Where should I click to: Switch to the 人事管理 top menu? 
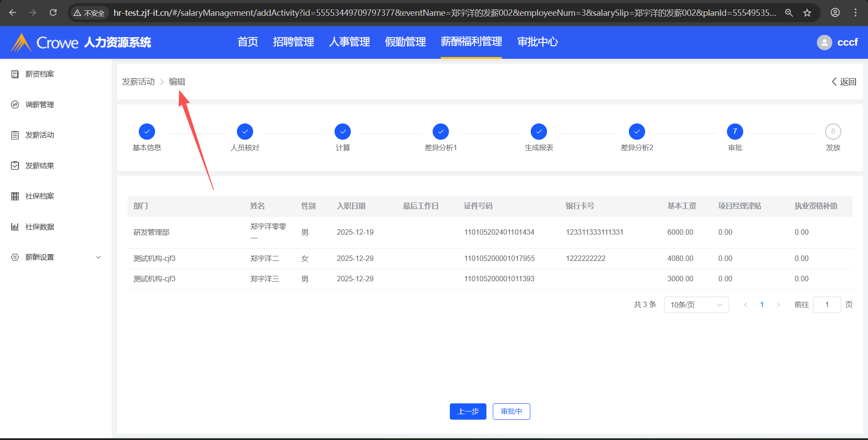[x=349, y=42]
